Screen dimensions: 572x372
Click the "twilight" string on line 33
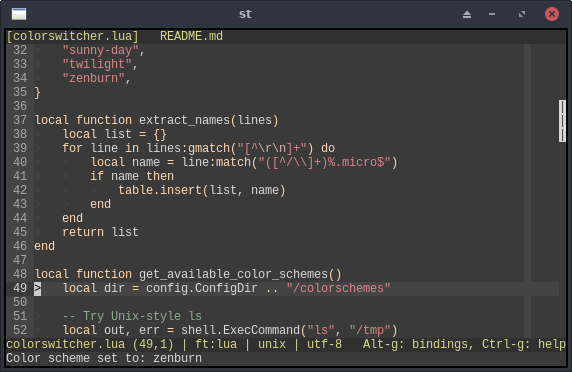click(97, 64)
